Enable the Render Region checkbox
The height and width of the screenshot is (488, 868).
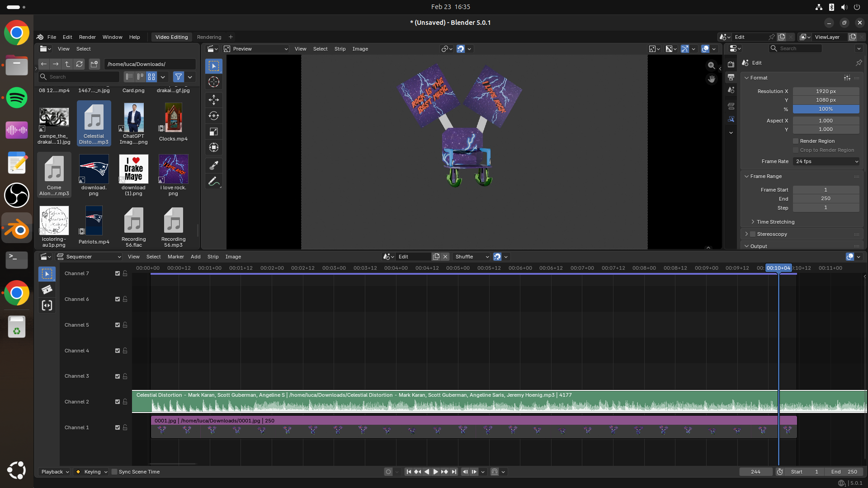click(x=796, y=141)
